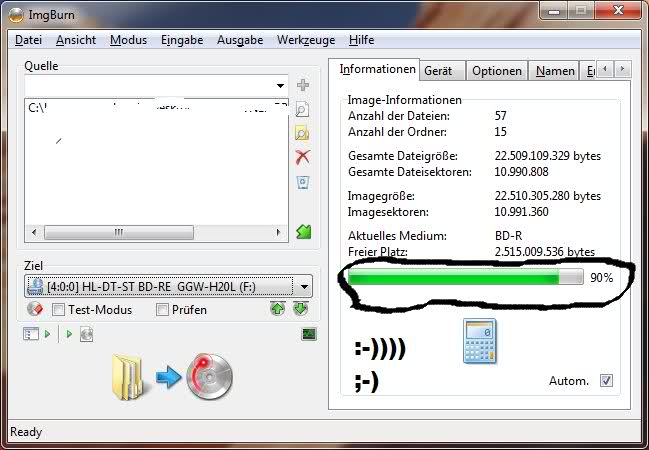Click the erase disc icon
649x450 pixels.
34,309
